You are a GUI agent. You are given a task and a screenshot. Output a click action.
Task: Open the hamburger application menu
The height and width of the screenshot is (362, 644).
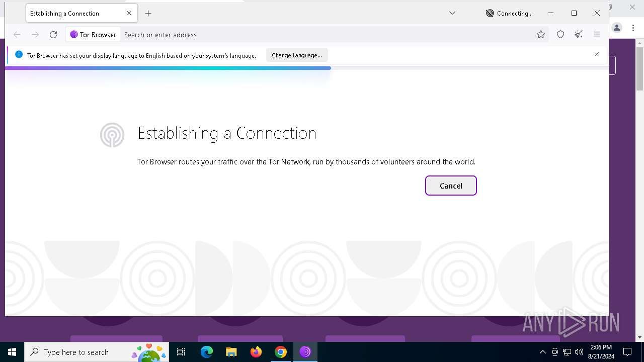pyautogui.click(x=597, y=35)
